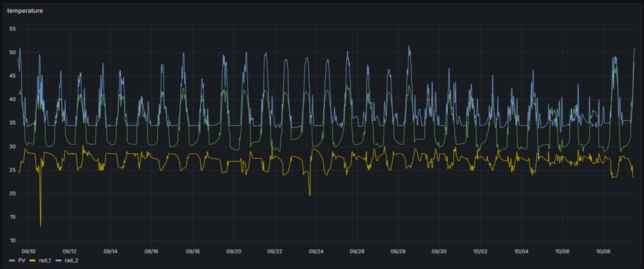Click the 10/08 x-axis date label
Viewport: 644px width, 269px height.
603,251
